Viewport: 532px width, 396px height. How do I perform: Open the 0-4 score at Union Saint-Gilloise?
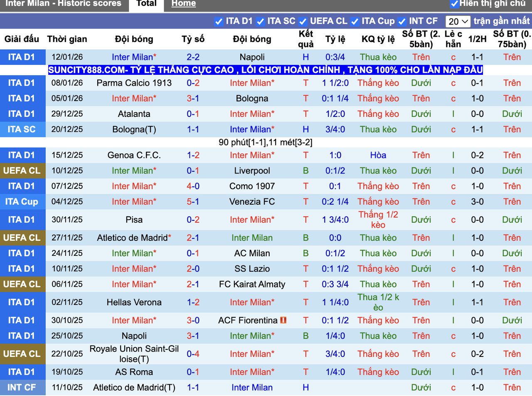click(193, 354)
